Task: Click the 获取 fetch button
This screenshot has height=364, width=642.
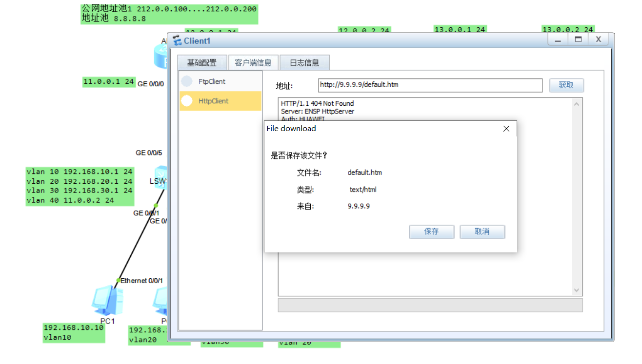Action: [566, 85]
